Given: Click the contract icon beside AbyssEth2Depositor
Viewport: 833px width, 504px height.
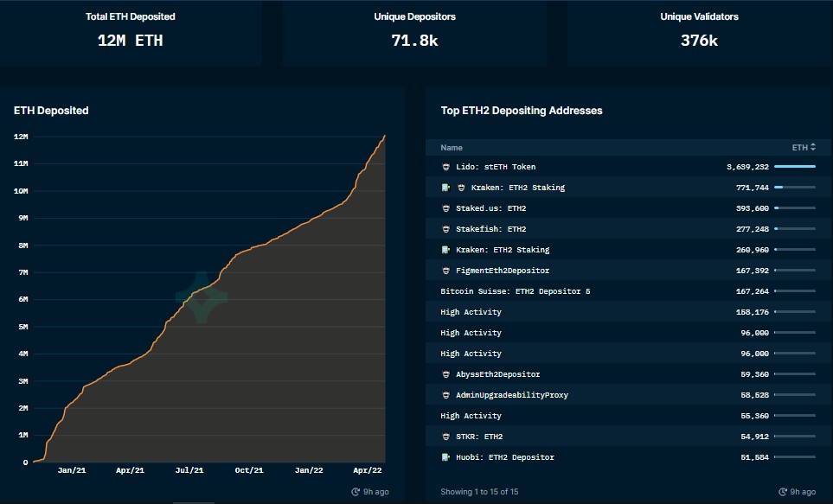Looking at the screenshot, I should point(445,374).
